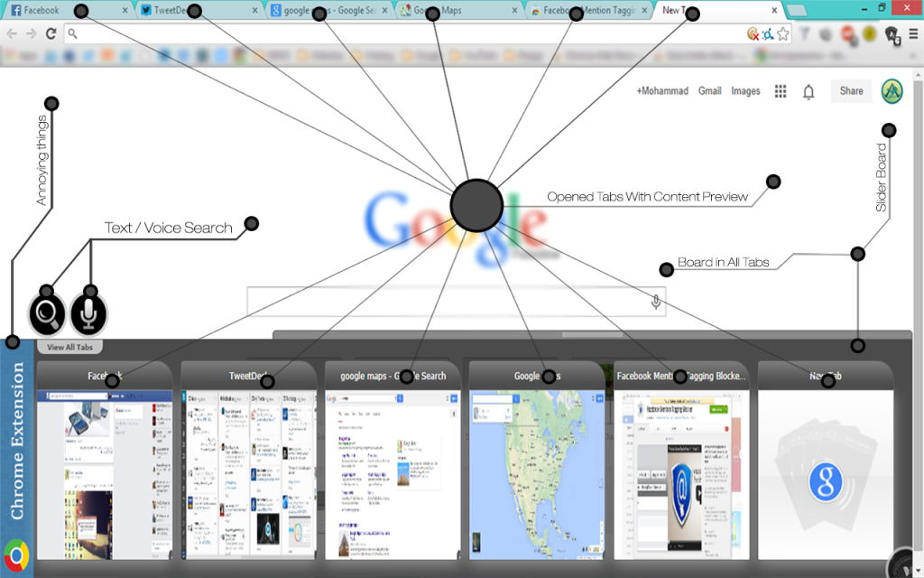Select the Google Maps browser tab
Viewport: 924px width, 578px height.
[459, 10]
